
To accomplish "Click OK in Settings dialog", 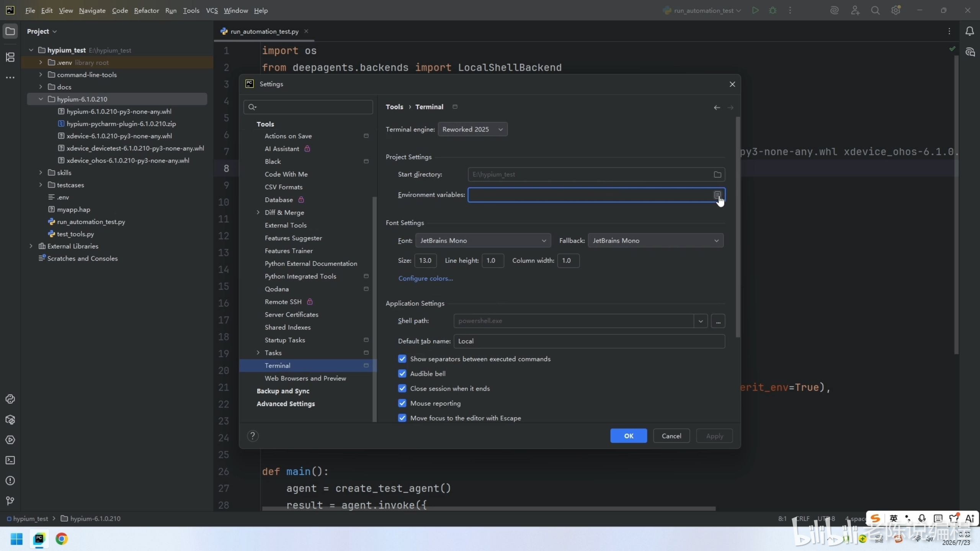I will pyautogui.click(x=629, y=436).
